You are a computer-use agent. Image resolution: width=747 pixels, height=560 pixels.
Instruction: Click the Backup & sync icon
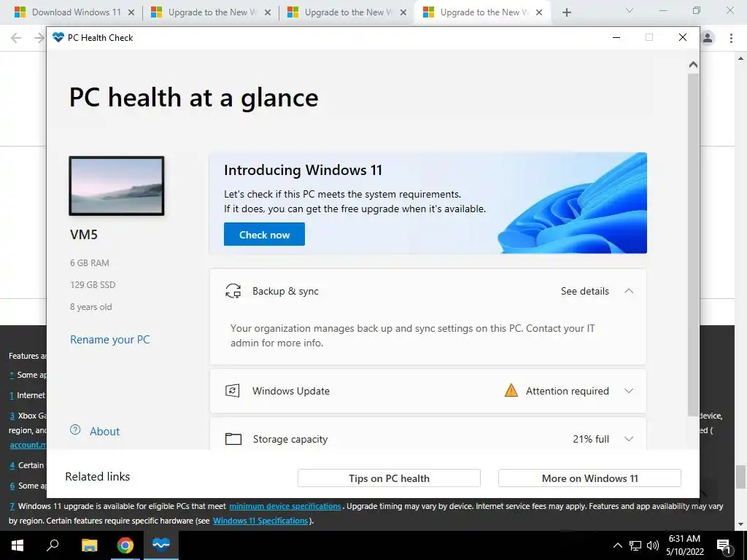233,291
